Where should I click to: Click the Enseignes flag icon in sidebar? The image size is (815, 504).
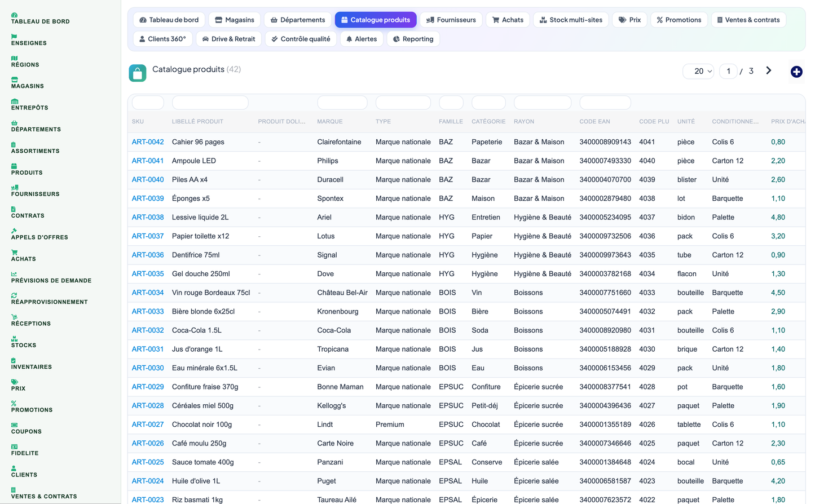click(14, 37)
